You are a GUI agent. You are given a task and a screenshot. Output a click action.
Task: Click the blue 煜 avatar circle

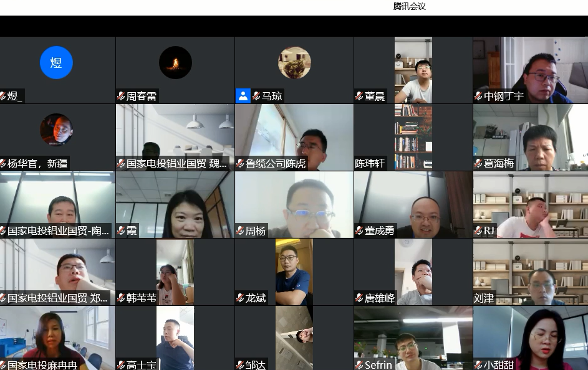tap(56, 63)
